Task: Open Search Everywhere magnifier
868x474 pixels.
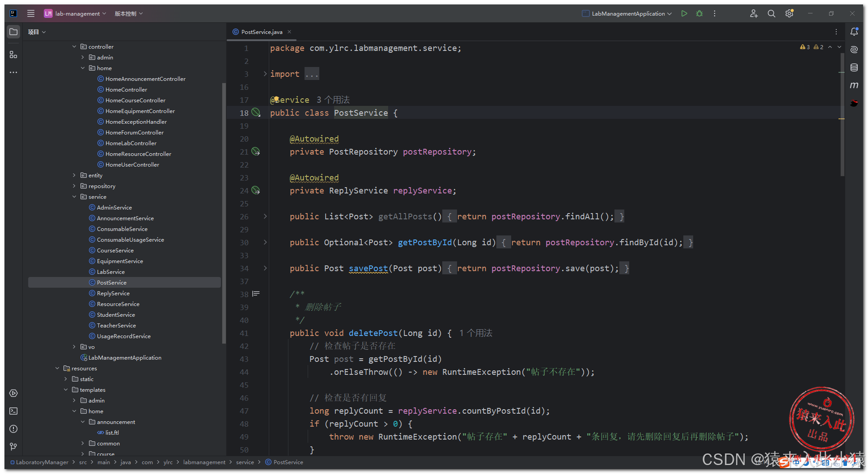Action: point(771,13)
